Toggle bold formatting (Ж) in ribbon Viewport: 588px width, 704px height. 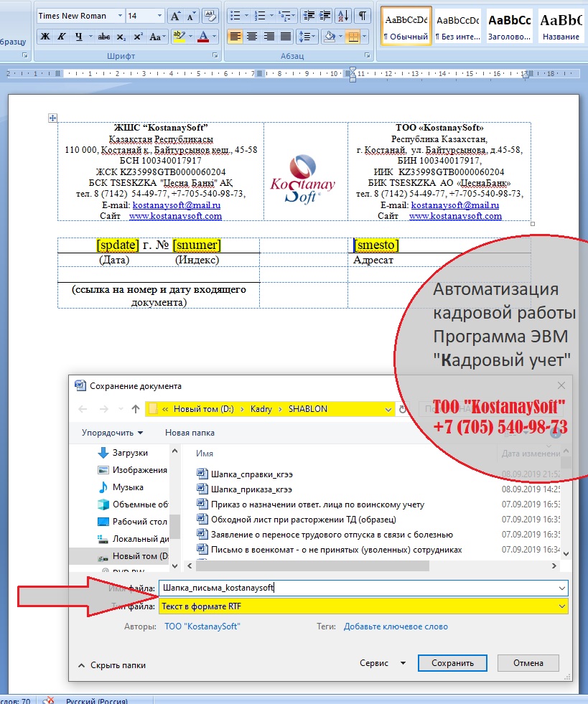(x=45, y=37)
